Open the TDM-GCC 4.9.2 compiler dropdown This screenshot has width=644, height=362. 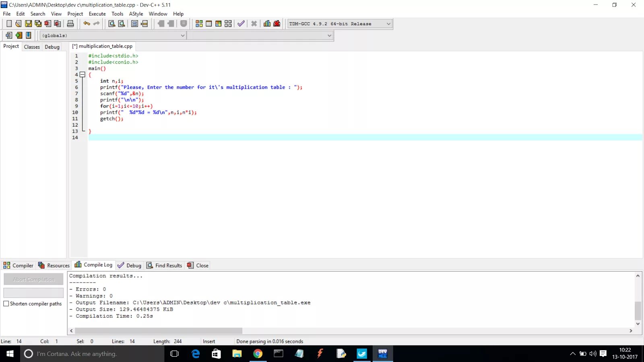coord(340,24)
